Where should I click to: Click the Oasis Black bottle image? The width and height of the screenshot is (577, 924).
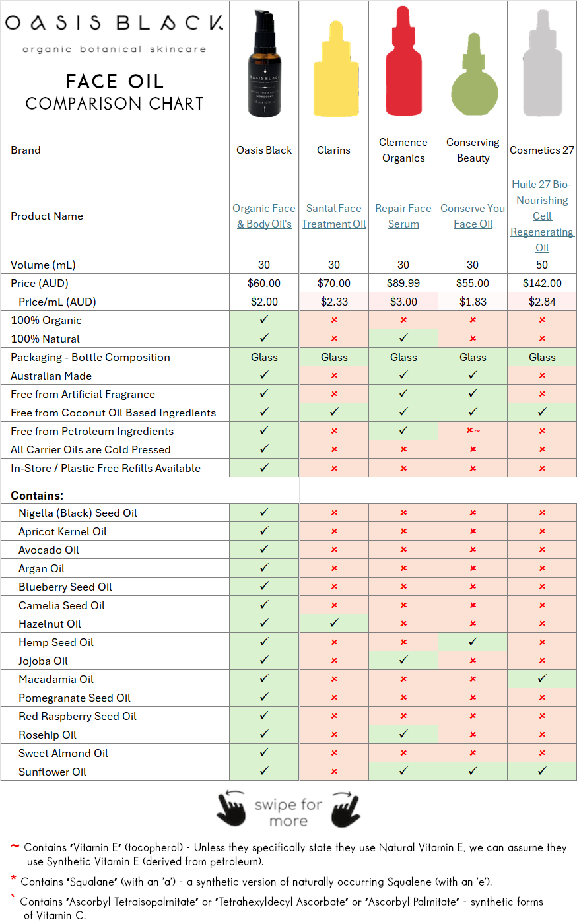click(265, 64)
